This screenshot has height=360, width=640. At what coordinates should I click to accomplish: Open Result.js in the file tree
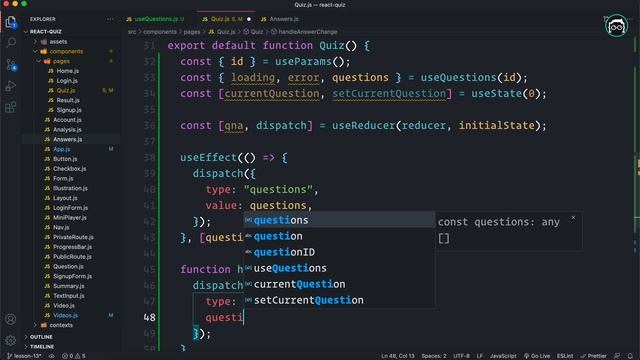(68, 100)
